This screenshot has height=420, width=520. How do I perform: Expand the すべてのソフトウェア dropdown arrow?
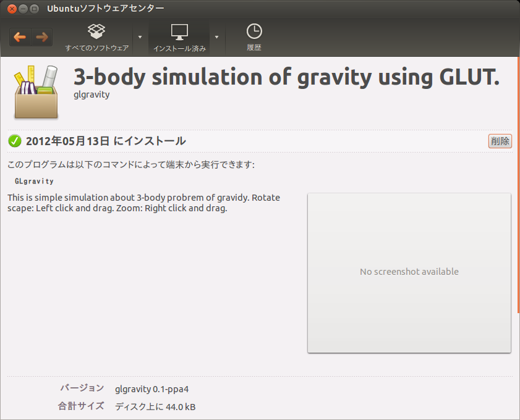coord(140,37)
